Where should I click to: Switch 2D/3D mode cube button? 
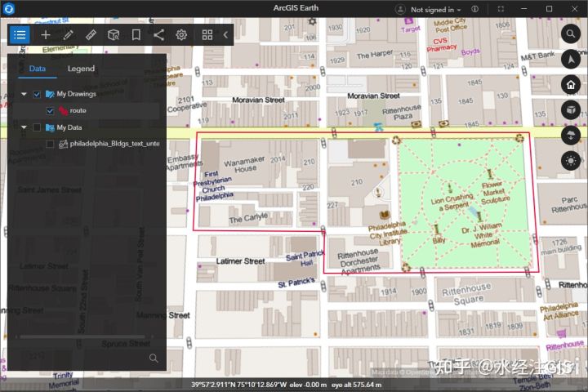[x=571, y=110]
